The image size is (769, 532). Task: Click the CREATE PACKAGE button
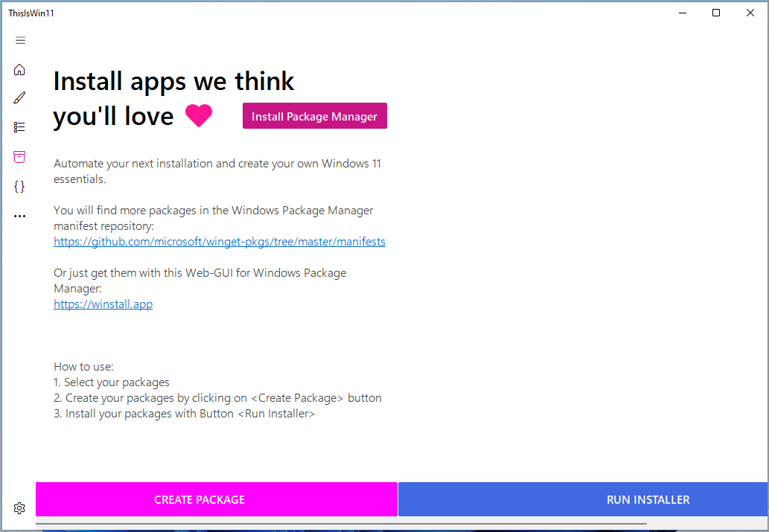point(217,499)
